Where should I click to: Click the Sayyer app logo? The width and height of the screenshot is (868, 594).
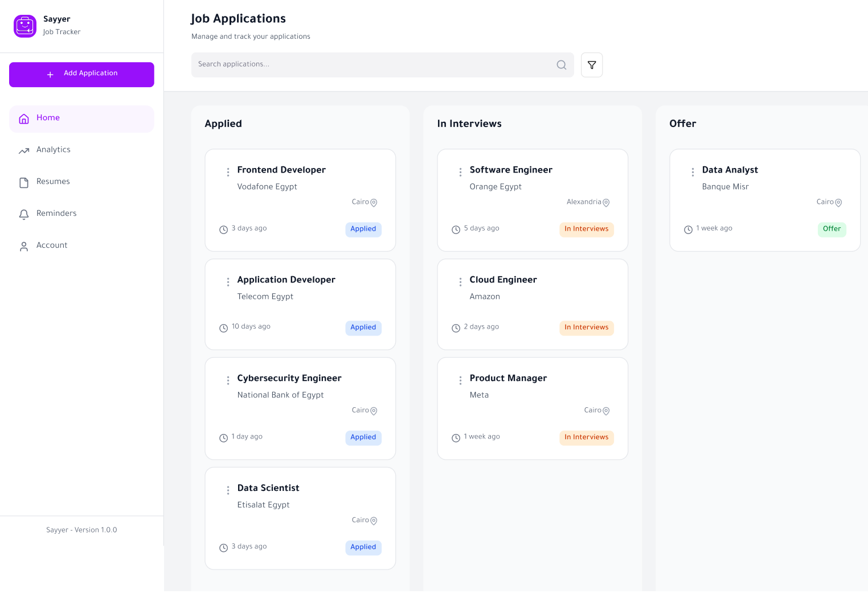(25, 26)
